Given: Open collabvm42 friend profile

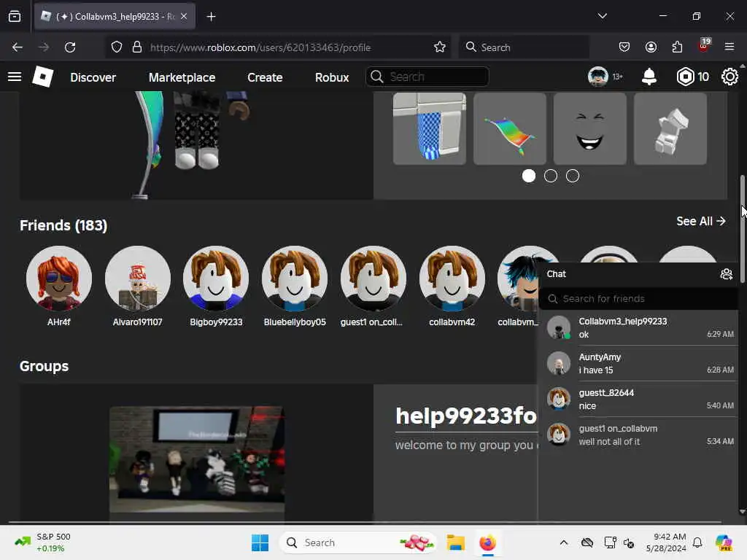Looking at the screenshot, I should pyautogui.click(x=452, y=286).
